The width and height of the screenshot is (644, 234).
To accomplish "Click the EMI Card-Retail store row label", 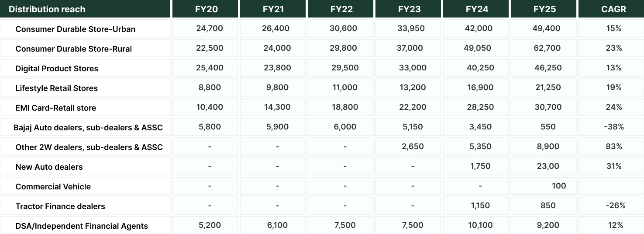I will click(x=56, y=108).
